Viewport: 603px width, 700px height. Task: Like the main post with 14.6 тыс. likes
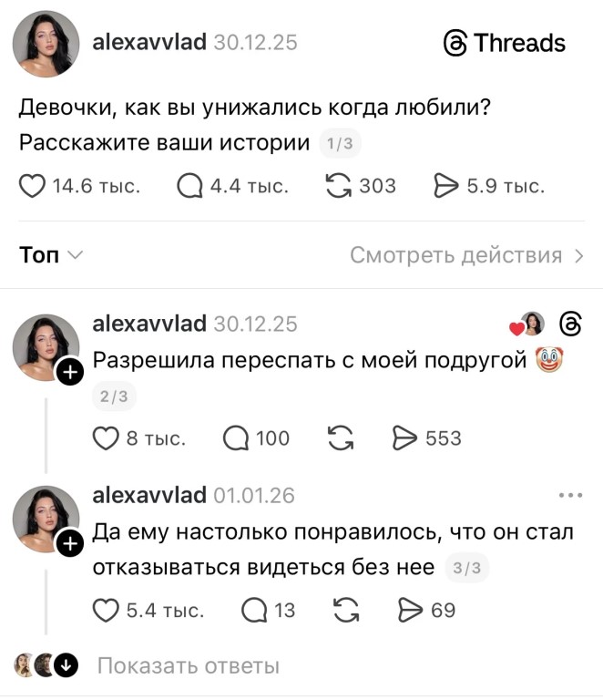point(33,187)
